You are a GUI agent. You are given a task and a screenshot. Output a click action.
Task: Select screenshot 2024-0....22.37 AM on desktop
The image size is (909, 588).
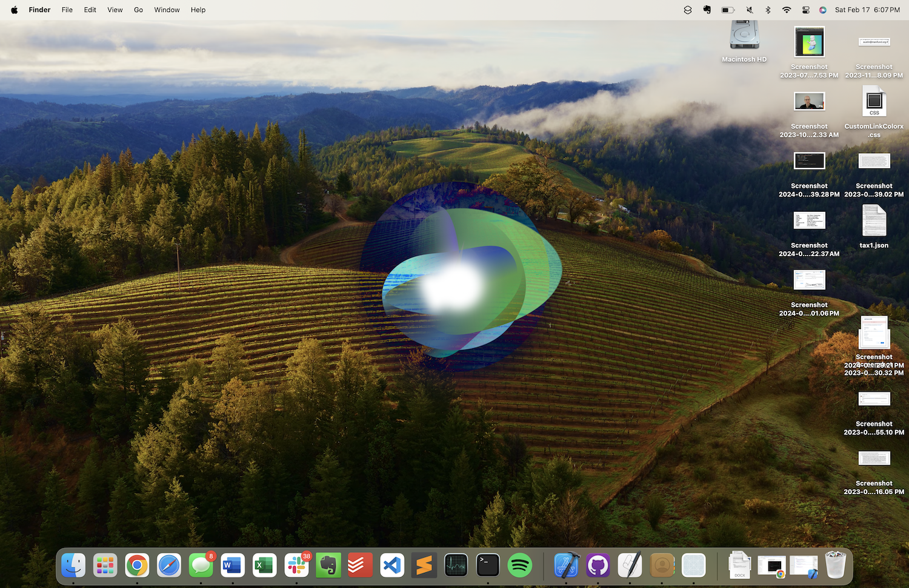tap(810, 220)
